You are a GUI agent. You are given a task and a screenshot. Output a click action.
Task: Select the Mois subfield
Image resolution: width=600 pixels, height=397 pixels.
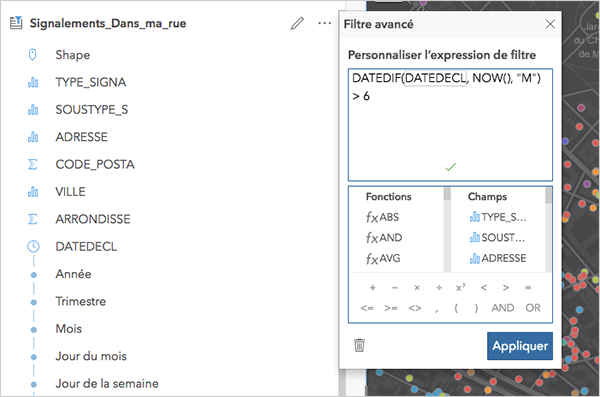coord(69,329)
